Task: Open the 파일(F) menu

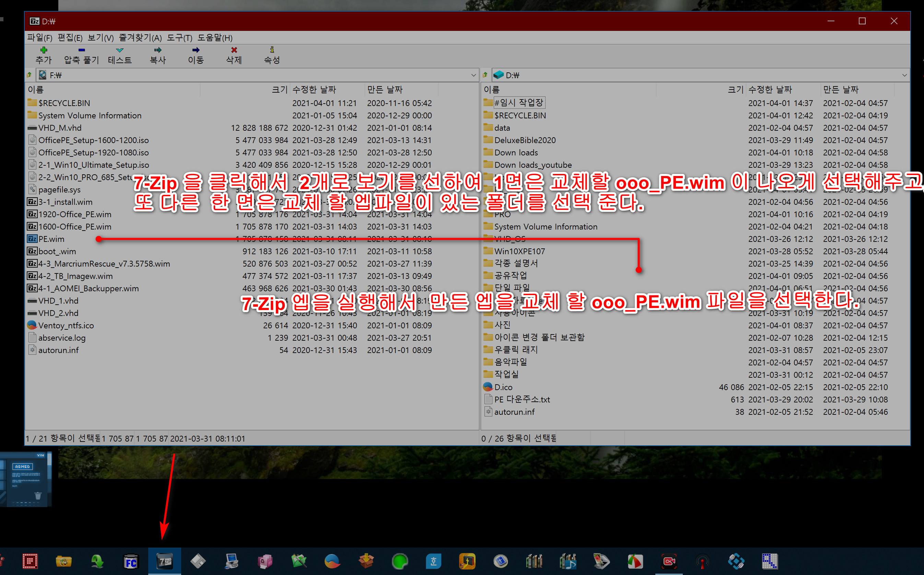Action: click(x=39, y=38)
